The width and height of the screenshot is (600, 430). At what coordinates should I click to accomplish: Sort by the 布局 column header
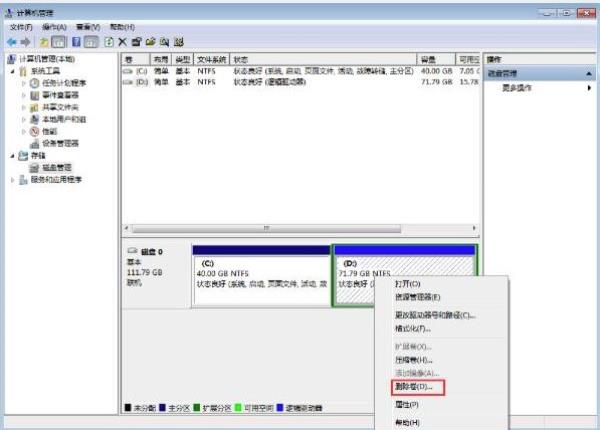(161, 60)
